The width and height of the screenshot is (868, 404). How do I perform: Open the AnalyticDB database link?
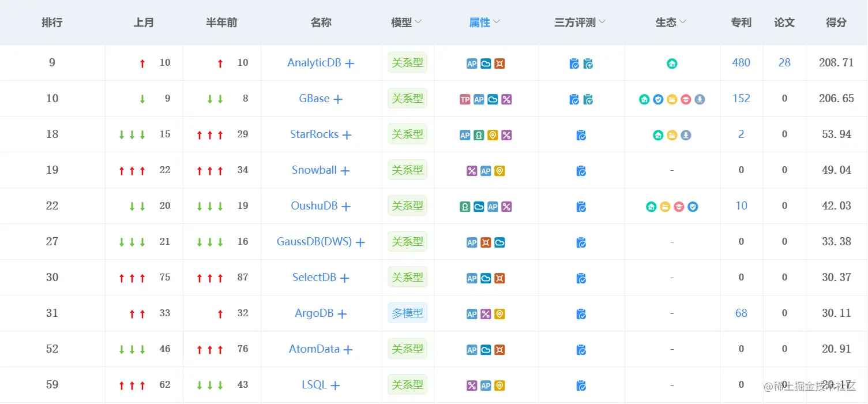314,63
